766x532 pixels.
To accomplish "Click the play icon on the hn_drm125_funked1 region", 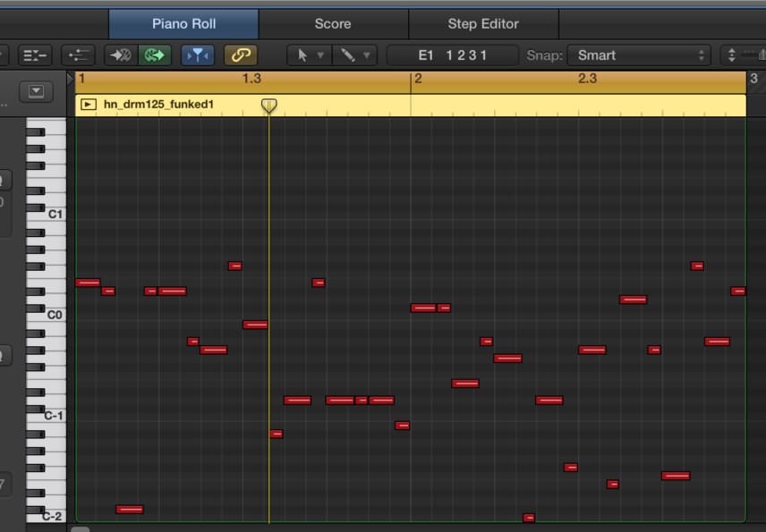I will point(89,105).
